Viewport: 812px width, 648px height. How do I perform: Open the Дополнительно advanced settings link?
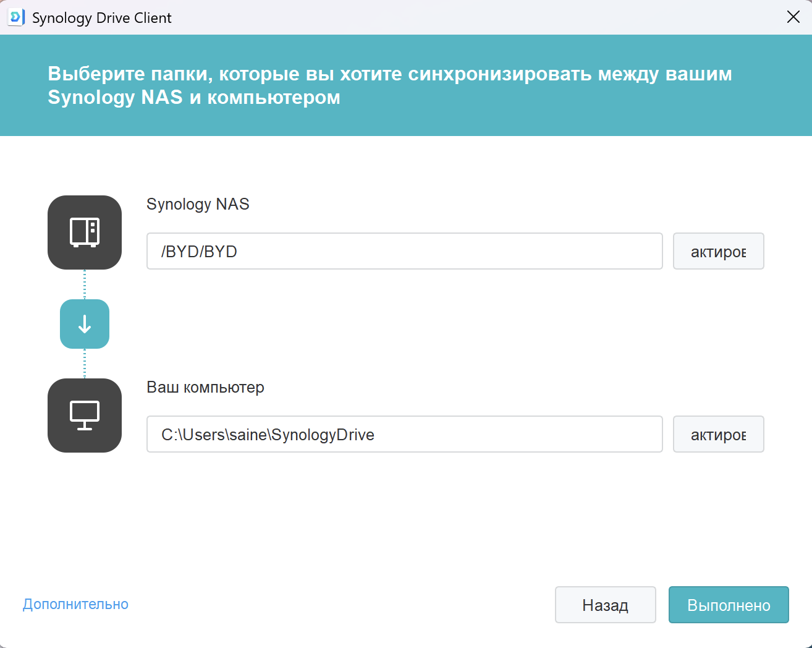[x=75, y=604]
